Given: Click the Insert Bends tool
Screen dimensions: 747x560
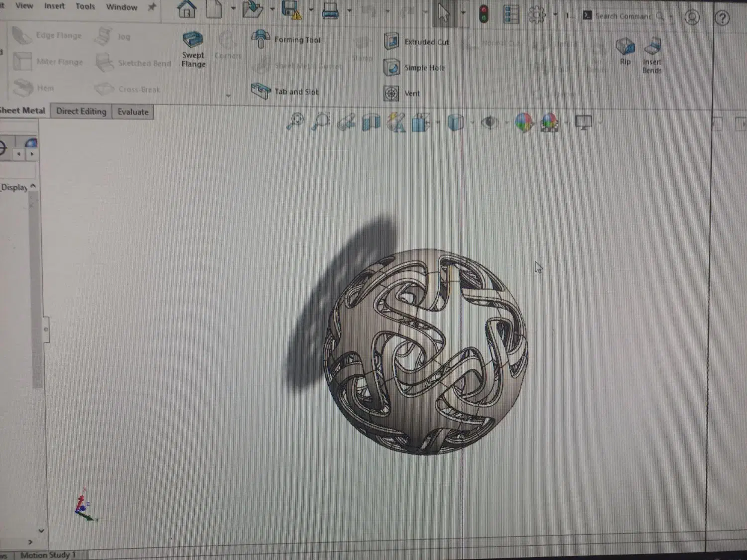Looking at the screenshot, I should [652, 55].
